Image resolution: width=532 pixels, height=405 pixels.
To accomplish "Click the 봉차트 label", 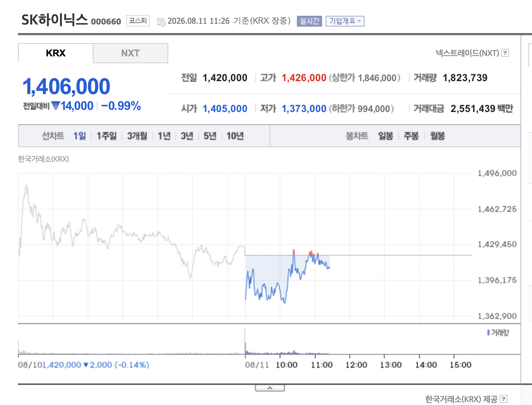I will point(357,136).
